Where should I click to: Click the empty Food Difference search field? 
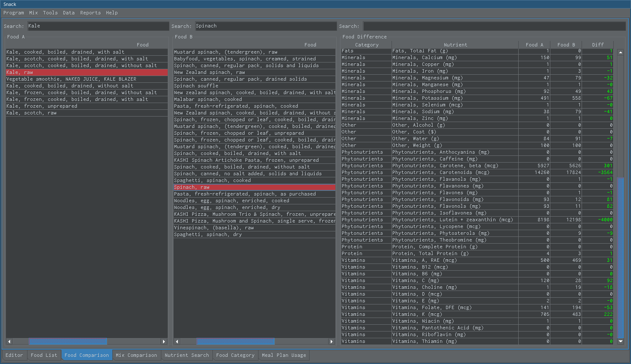pos(494,26)
